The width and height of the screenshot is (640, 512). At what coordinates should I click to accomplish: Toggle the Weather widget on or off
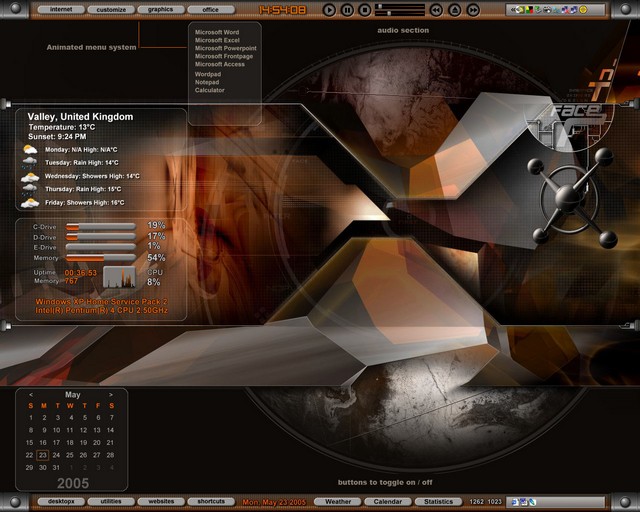338,502
